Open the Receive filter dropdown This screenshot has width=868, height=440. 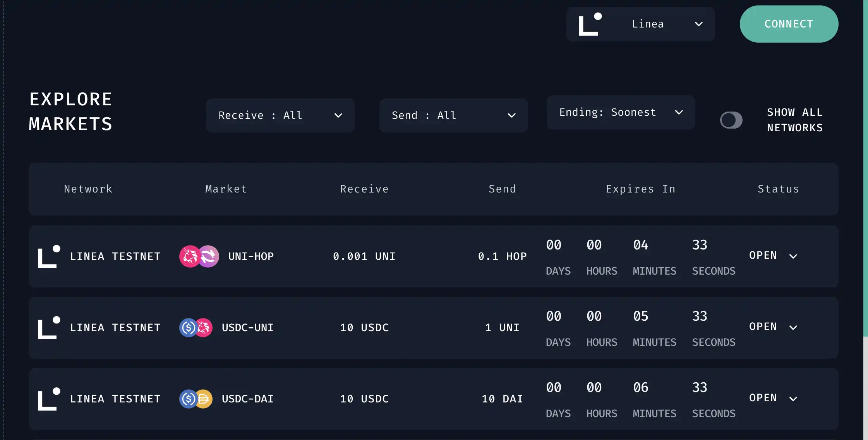(x=280, y=115)
